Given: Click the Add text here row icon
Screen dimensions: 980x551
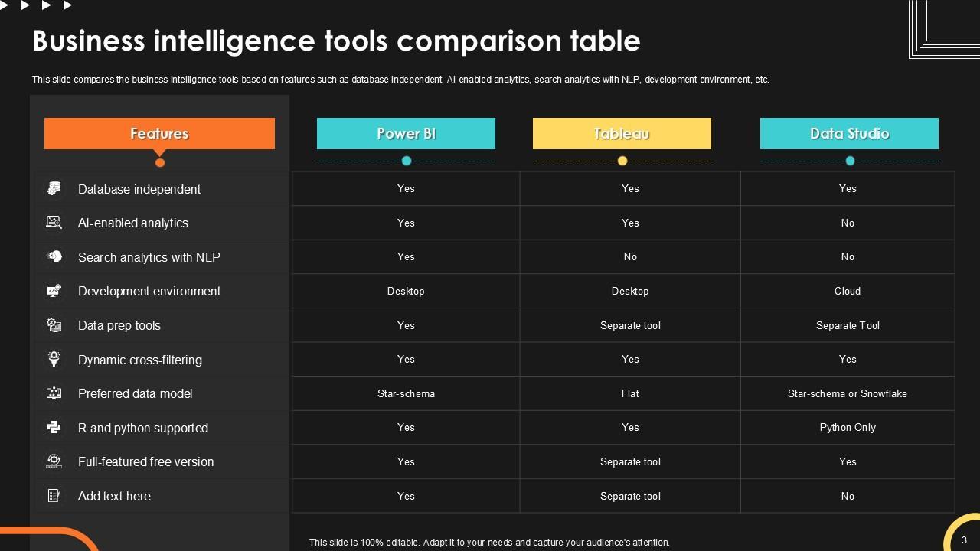Looking at the screenshot, I should point(54,496).
